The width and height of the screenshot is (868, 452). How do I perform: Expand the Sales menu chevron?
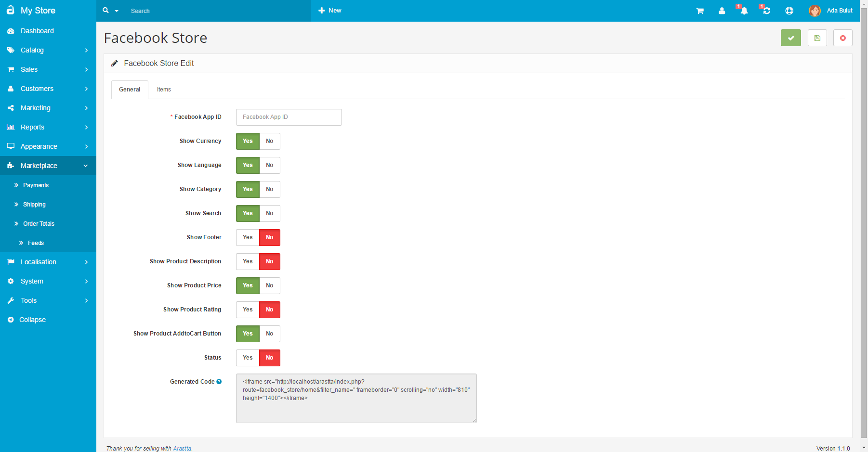click(86, 69)
